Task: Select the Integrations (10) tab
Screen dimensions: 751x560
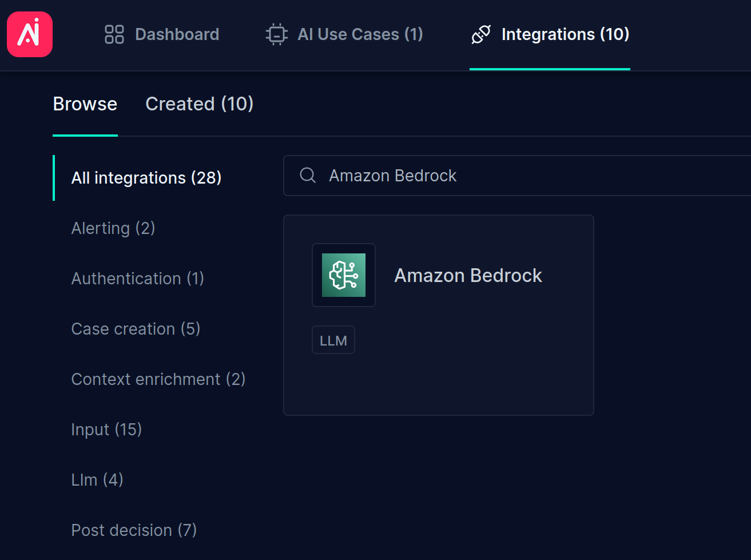Action: 550,34
